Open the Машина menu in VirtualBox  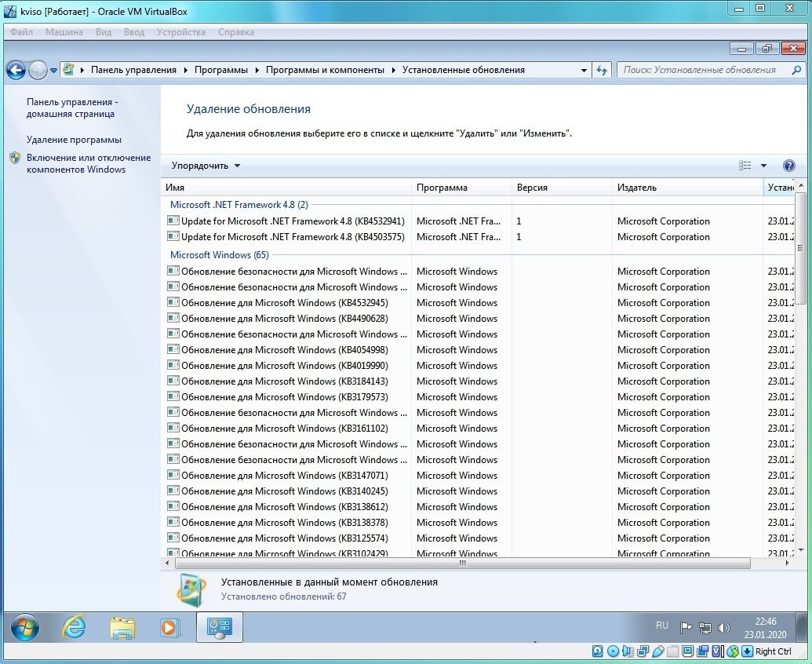coord(64,32)
